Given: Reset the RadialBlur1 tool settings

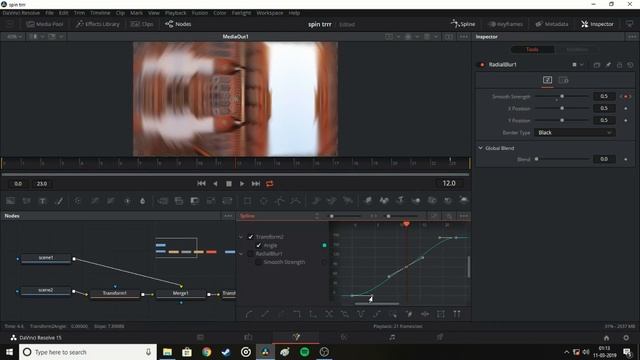Looking at the screenshot, I should tap(630, 64).
